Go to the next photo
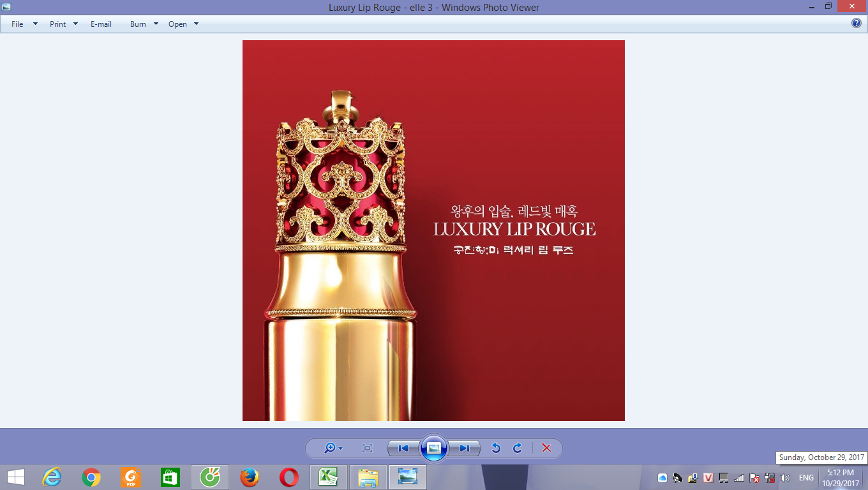The height and width of the screenshot is (490, 868). [x=465, y=449]
